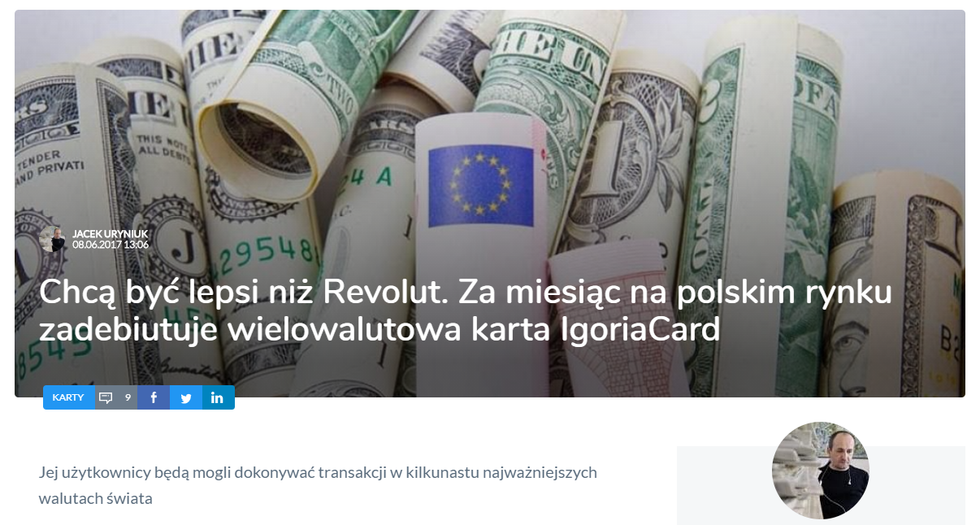This screenshot has width=980, height=525.
Task: Share the article on LinkedIn
Action: (x=218, y=397)
